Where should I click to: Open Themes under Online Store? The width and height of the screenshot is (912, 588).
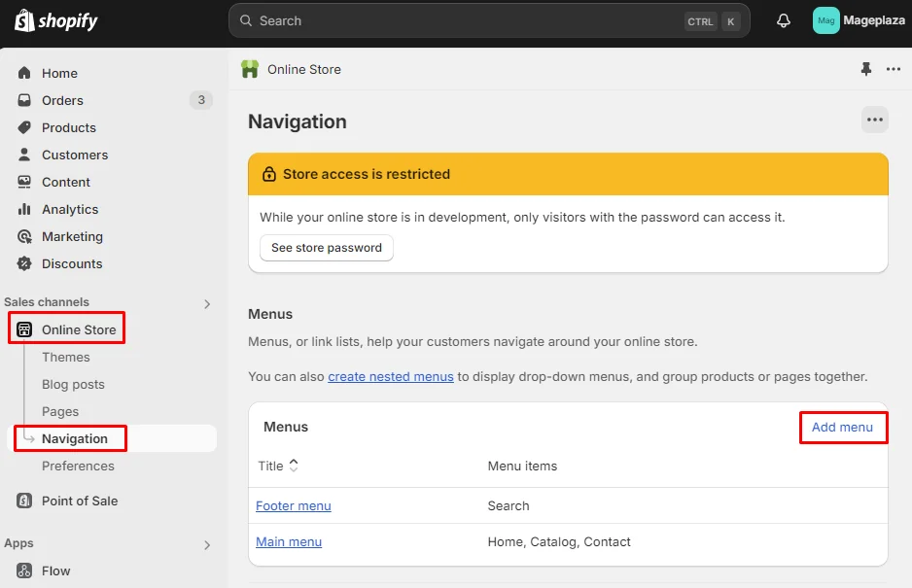click(66, 357)
